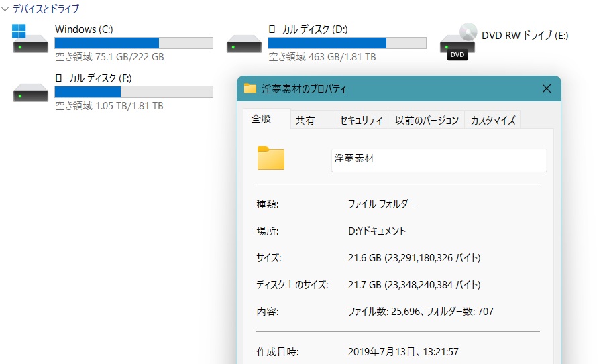Close the properties dialog
The height and width of the screenshot is (364, 601).
pyautogui.click(x=546, y=88)
